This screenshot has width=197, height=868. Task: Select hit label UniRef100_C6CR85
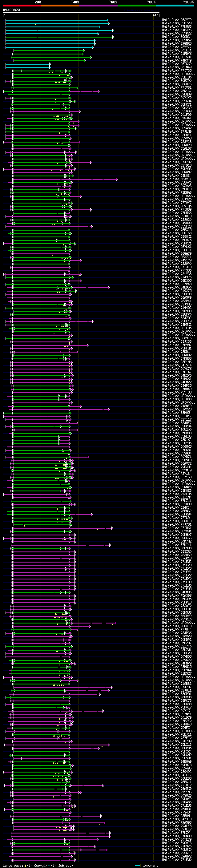point(177,749)
